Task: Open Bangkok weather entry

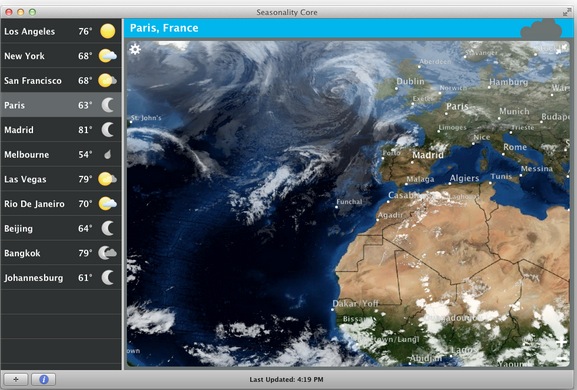Action: coord(61,253)
